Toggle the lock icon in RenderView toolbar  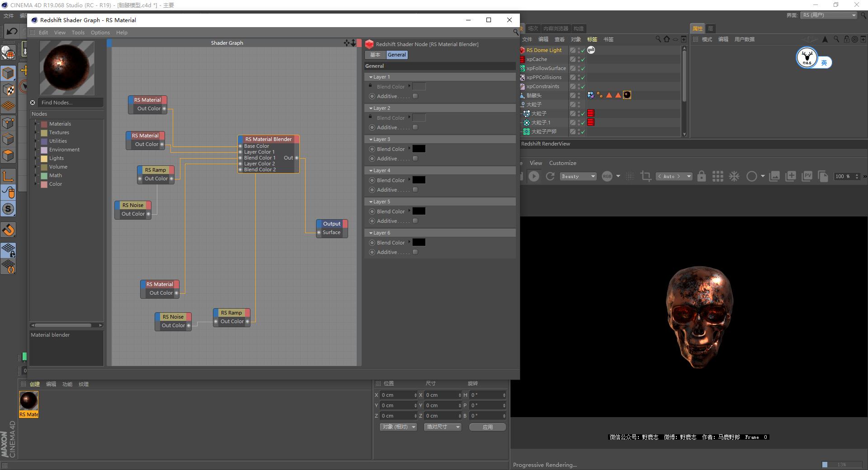(x=701, y=176)
